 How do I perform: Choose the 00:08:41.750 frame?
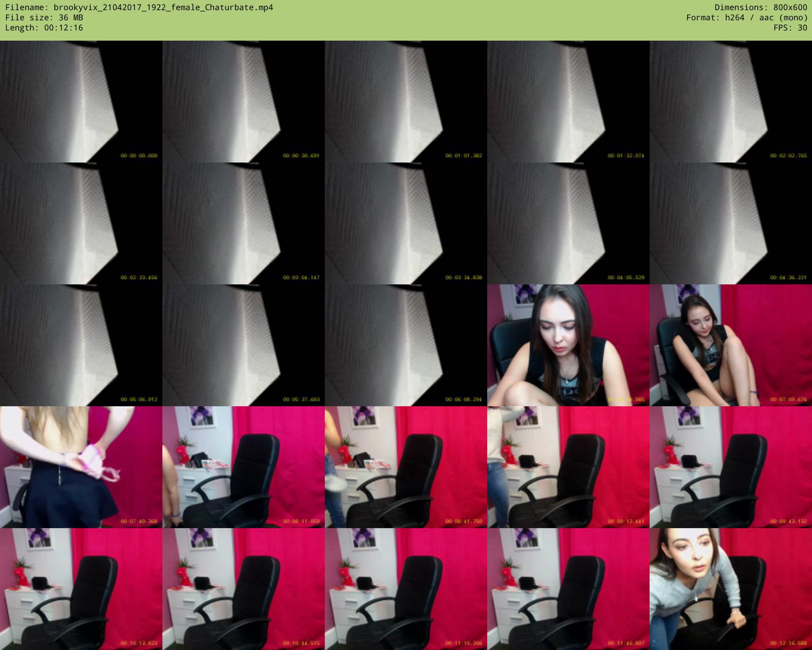406,467
